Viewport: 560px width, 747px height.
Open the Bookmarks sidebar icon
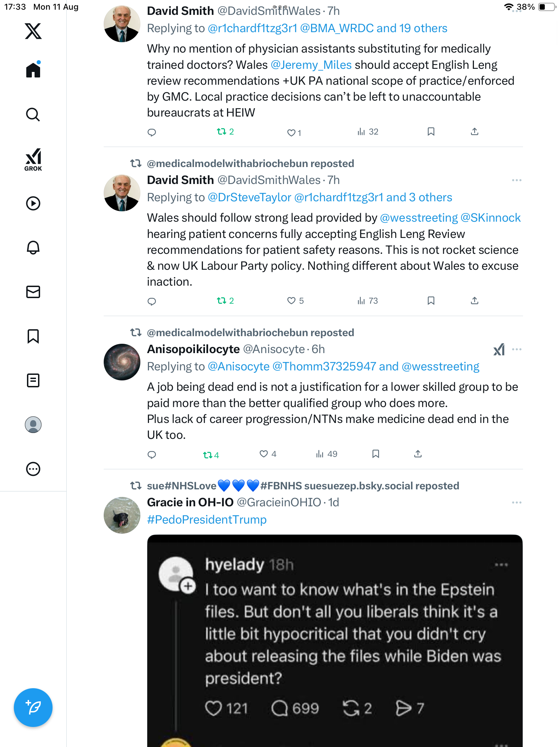(33, 336)
